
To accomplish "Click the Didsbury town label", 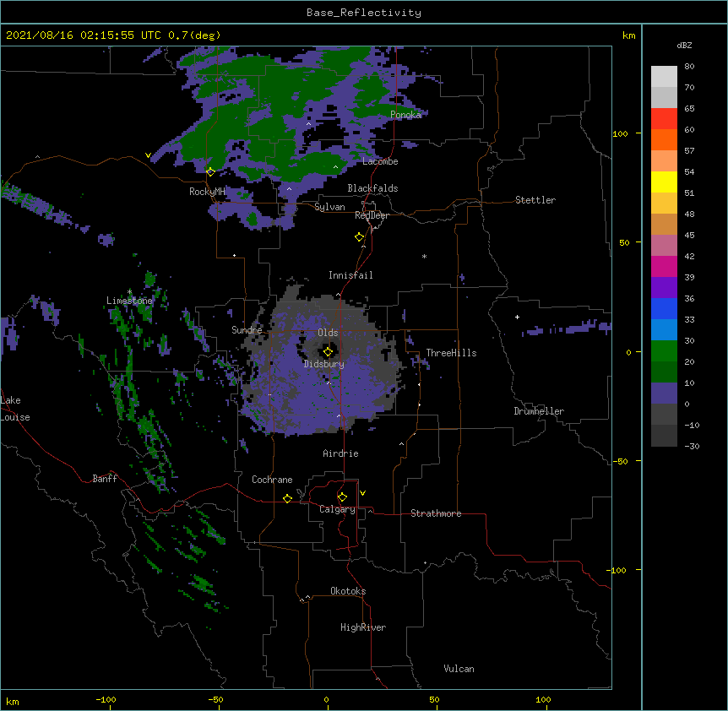I will [324, 364].
